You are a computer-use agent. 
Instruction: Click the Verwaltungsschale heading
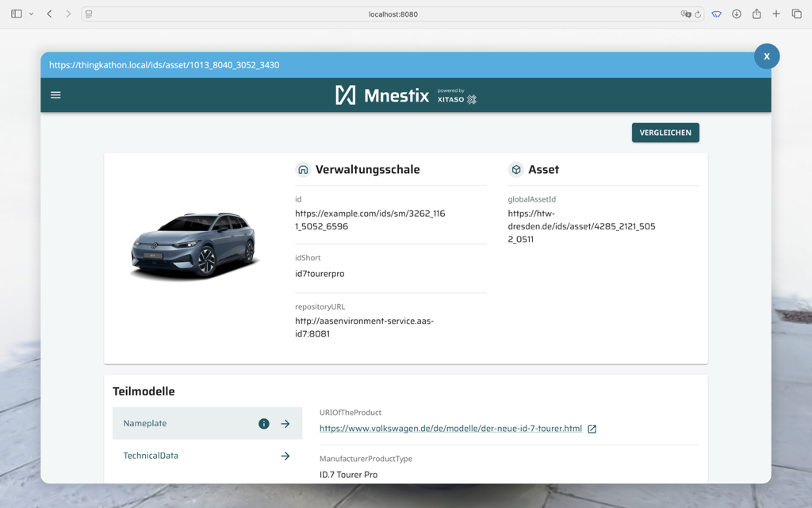368,170
